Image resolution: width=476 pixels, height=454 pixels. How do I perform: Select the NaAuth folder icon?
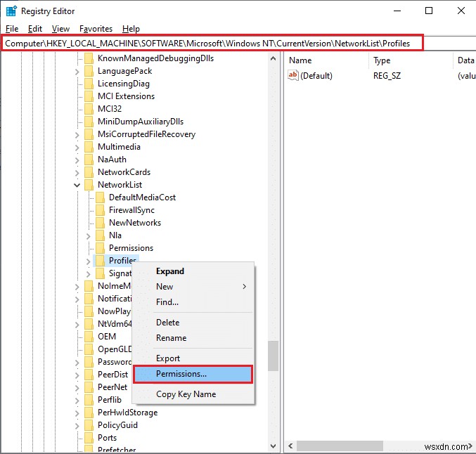[x=89, y=160]
